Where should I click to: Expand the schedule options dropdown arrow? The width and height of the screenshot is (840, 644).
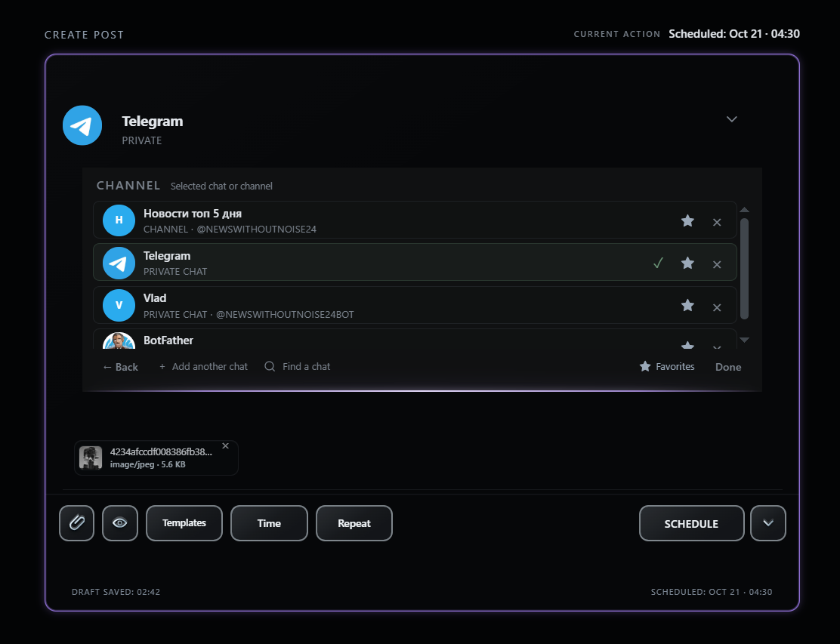[768, 523]
